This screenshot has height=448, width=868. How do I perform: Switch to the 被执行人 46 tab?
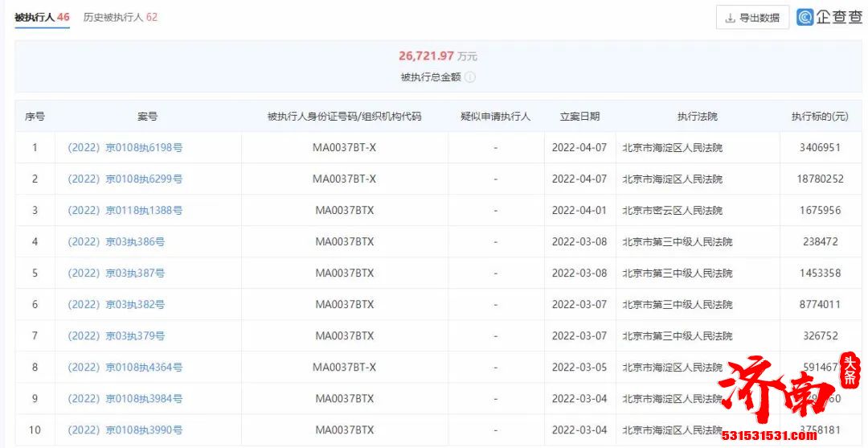coord(42,17)
